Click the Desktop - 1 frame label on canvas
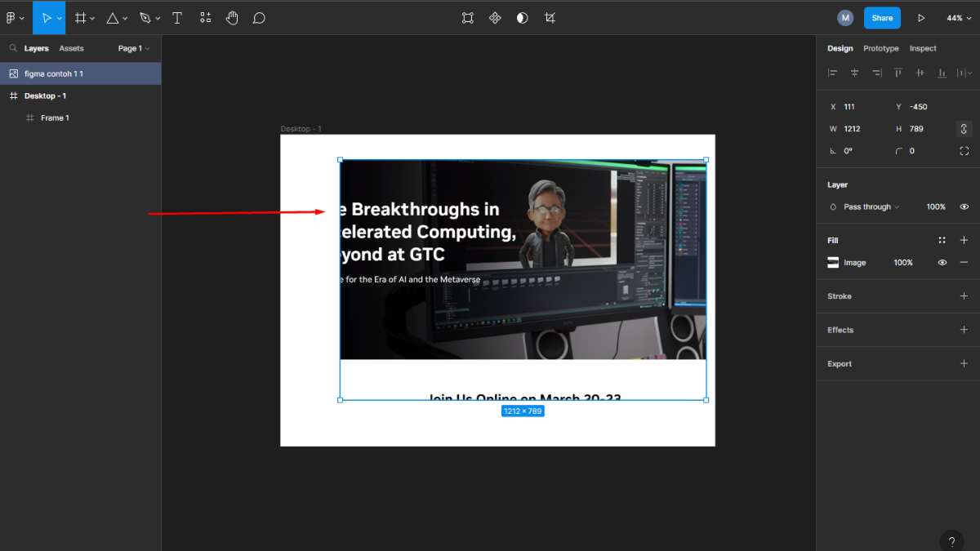This screenshot has width=980, height=551. point(301,129)
